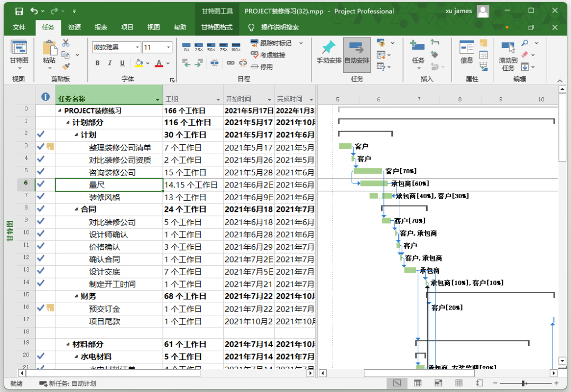This screenshot has width=571, height=392.
Task: Click the 甘特图 view button
Action: 19,54
